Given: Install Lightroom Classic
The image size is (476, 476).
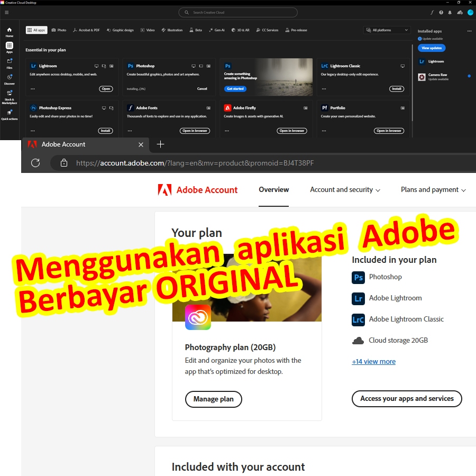Looking at the screenshot, I should [x=397, y=89].
